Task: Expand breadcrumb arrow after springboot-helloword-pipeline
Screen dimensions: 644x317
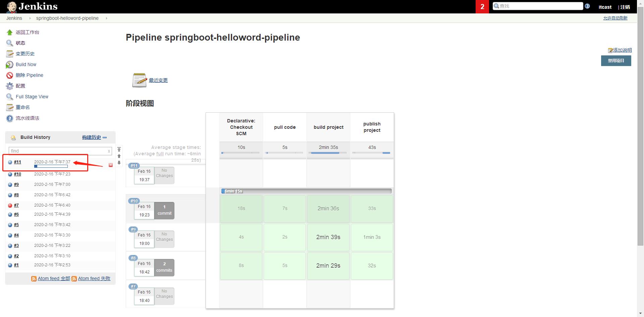Action: (106, 18)
